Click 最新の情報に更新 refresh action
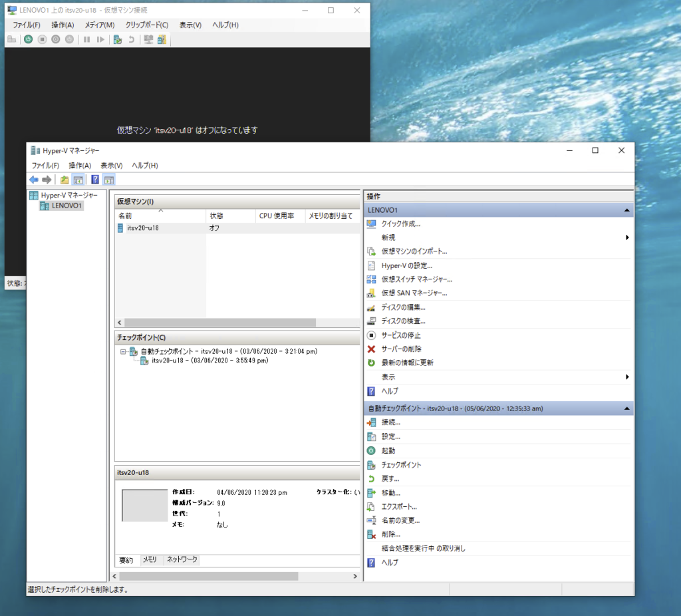 click(x=407, y=363)
